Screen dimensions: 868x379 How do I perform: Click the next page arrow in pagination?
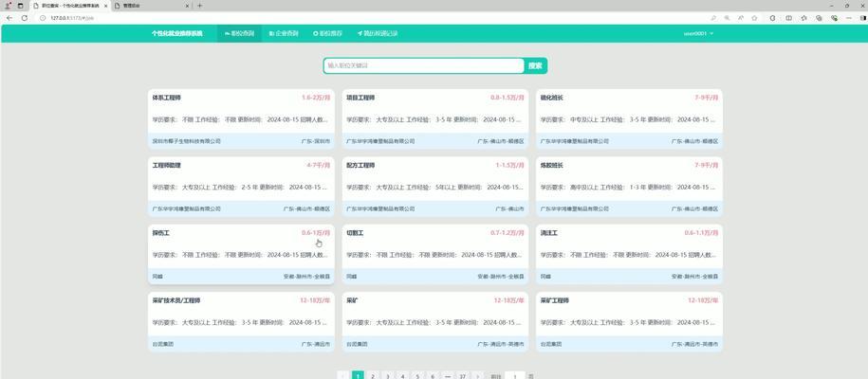coord(478,376)
